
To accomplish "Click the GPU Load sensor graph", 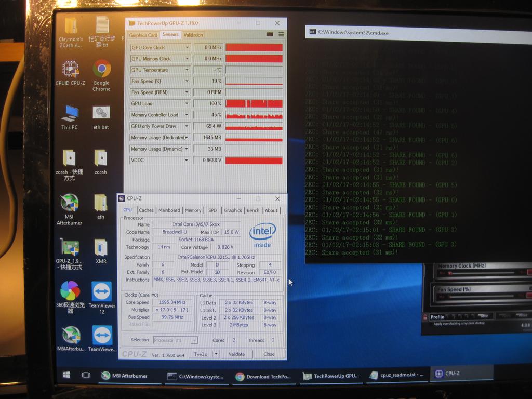I will pyautogui.click(x=254, y=103).
